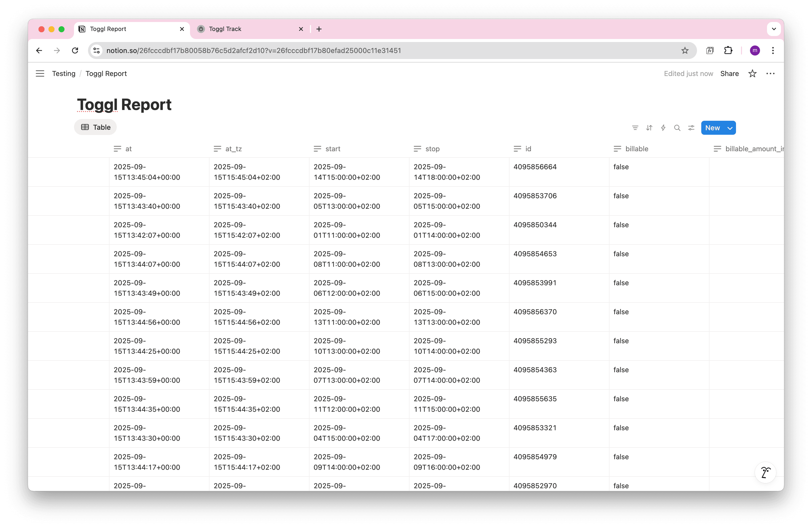Select the Table view tab
The width and height of the screenshot is (812, 528).
[95, 127]
